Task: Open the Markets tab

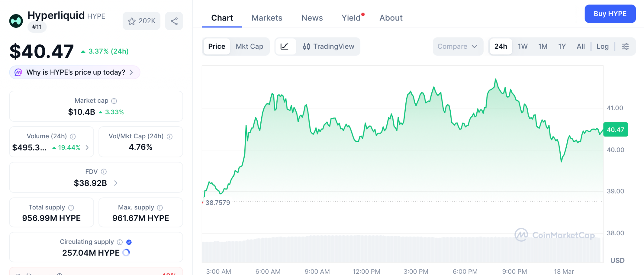Action: [x=267, y=18]
